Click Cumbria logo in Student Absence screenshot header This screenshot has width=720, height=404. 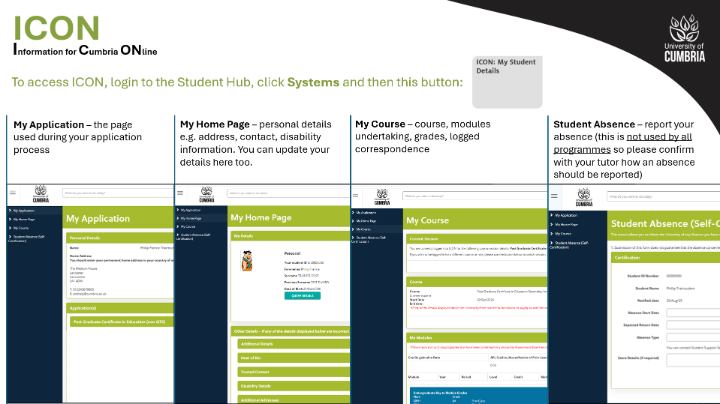[584, 197]
